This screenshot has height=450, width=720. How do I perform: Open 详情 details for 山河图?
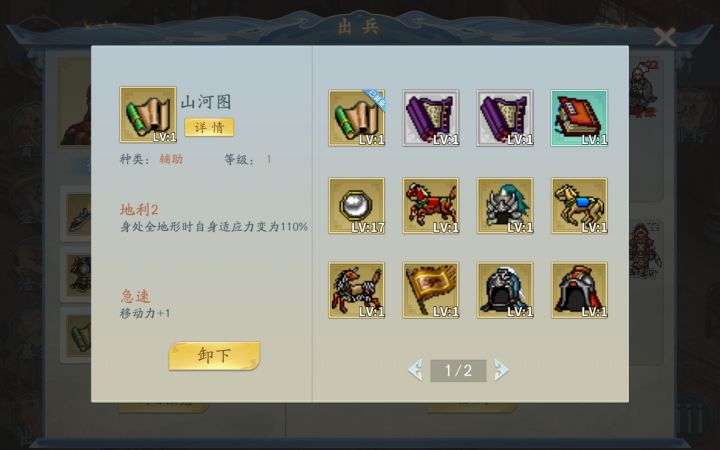(209, 127)
